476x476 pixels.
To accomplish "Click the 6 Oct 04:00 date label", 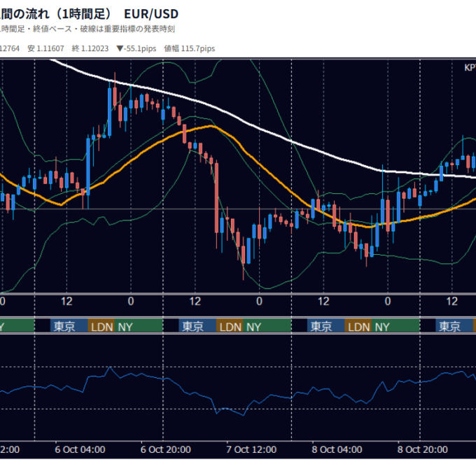I will pyautogui.click(x=80, y=449).
